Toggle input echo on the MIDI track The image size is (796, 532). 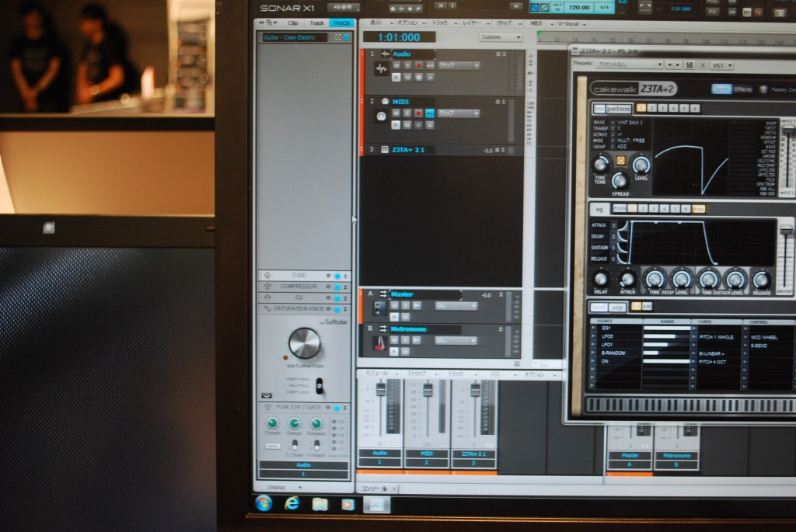coord(429,113)
